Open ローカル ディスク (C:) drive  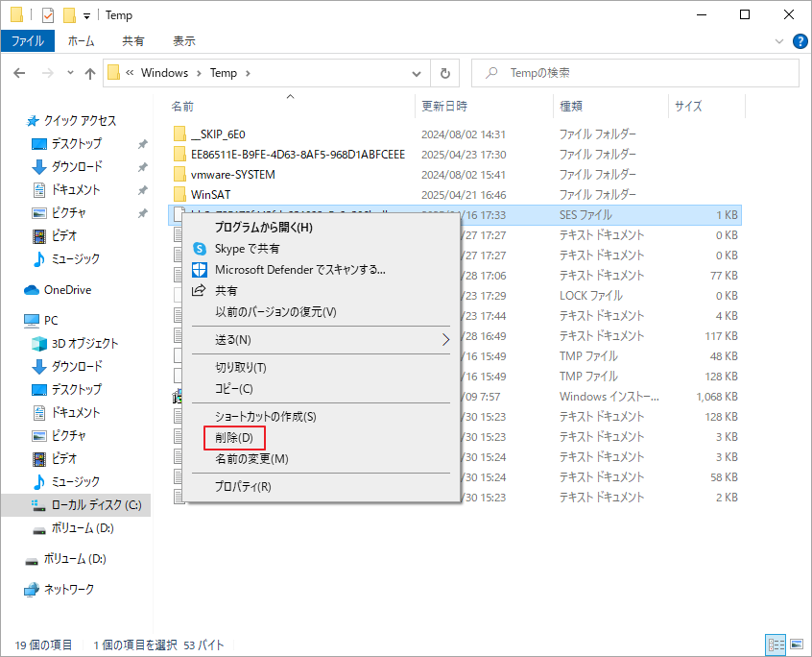tap(96, 504)
